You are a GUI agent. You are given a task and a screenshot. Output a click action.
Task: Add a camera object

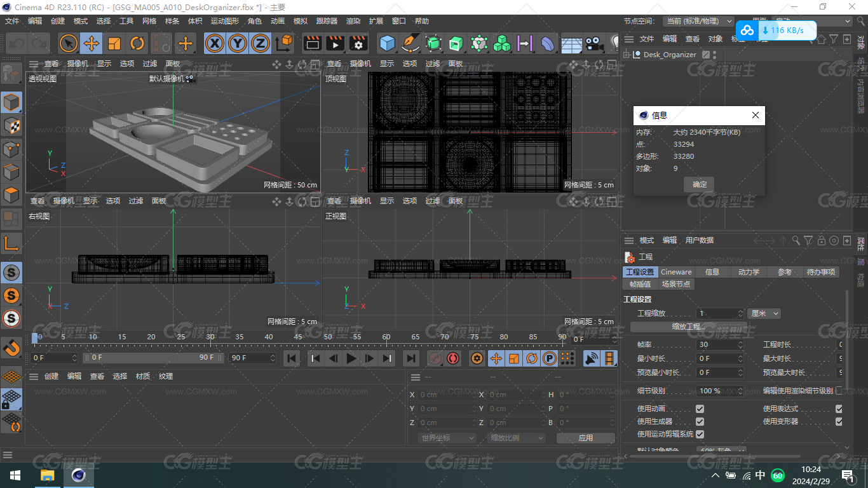pos(593,43)
